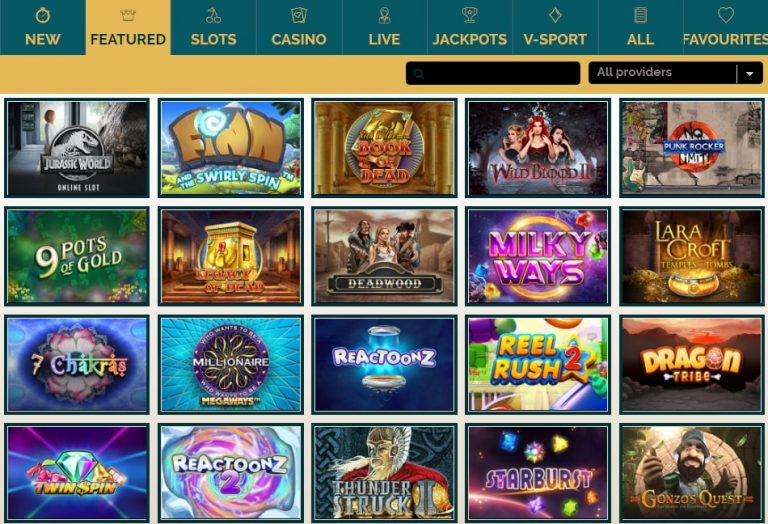768x524 pixels.
Task: Open the Gonzo's Quest game
Action: 692,473
